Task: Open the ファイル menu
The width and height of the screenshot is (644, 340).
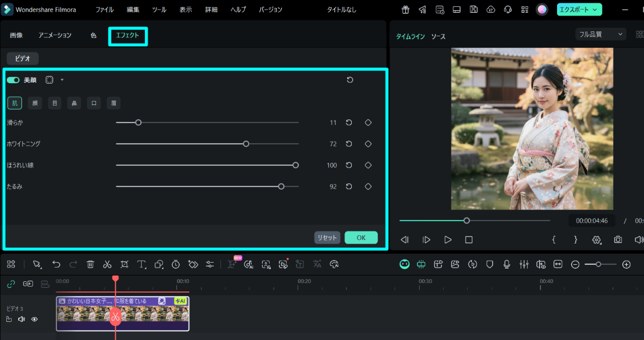Action: point(104,9)
